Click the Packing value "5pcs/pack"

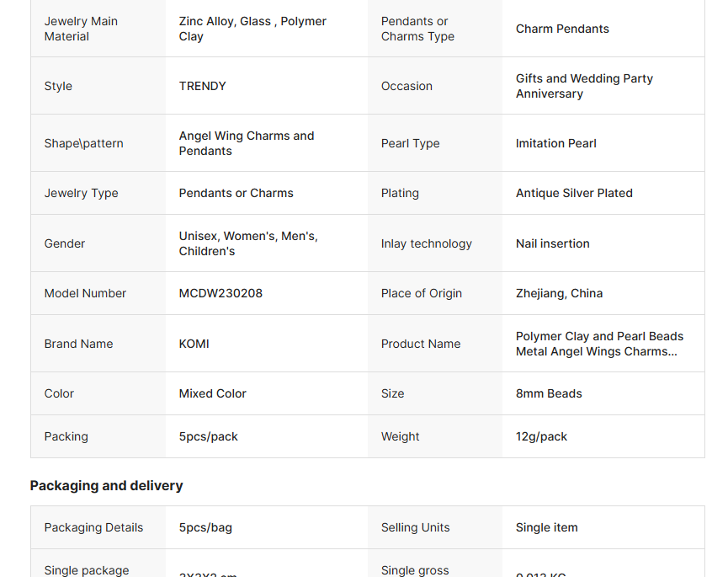(209, 436)
